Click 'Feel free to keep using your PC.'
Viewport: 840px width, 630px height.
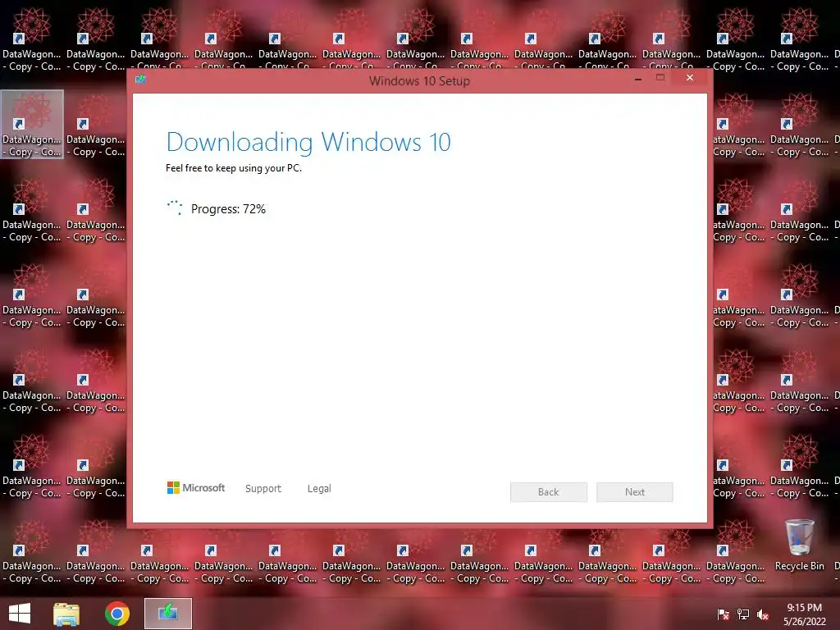coord(234,168)
